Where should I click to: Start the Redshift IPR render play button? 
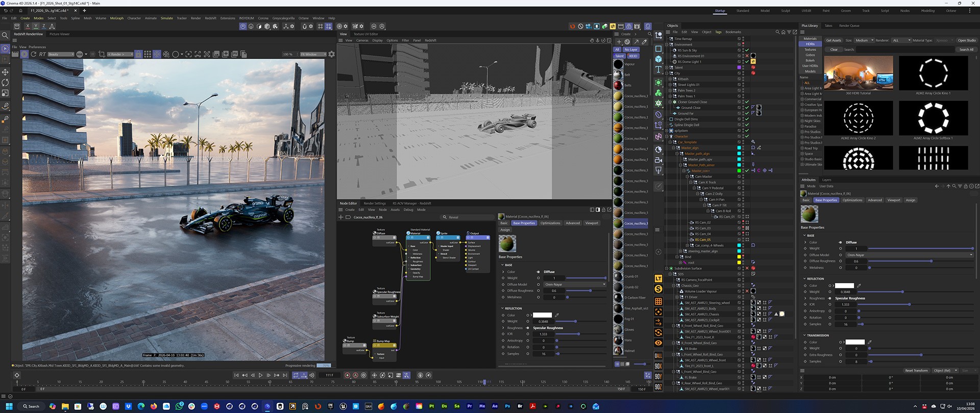click(24, 54)
